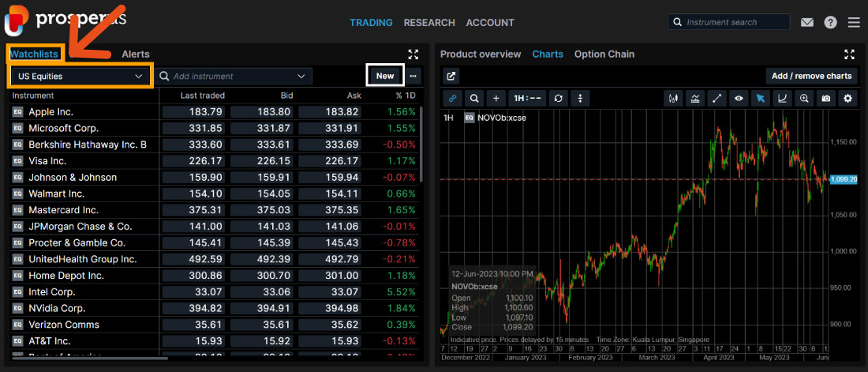Toggle the chart link icon
868x372 pixels.
point(451,98)
